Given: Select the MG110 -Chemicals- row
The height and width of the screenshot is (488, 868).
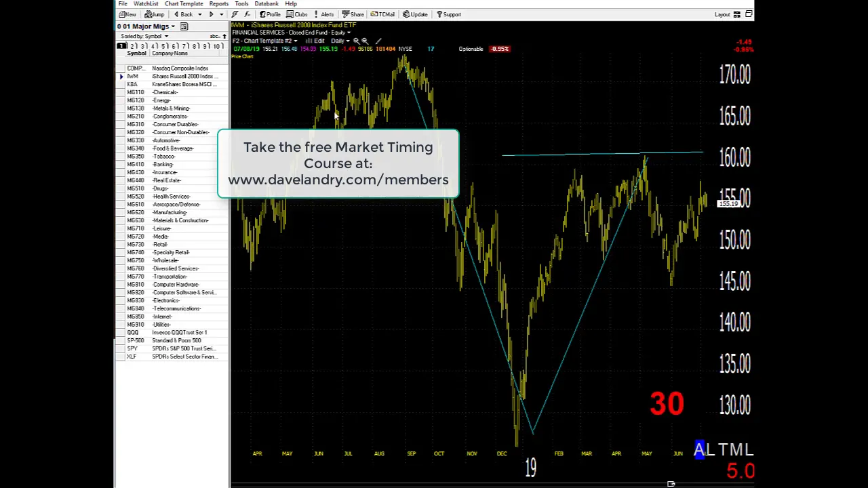Looking at the screenshot, I should [172, 92].
